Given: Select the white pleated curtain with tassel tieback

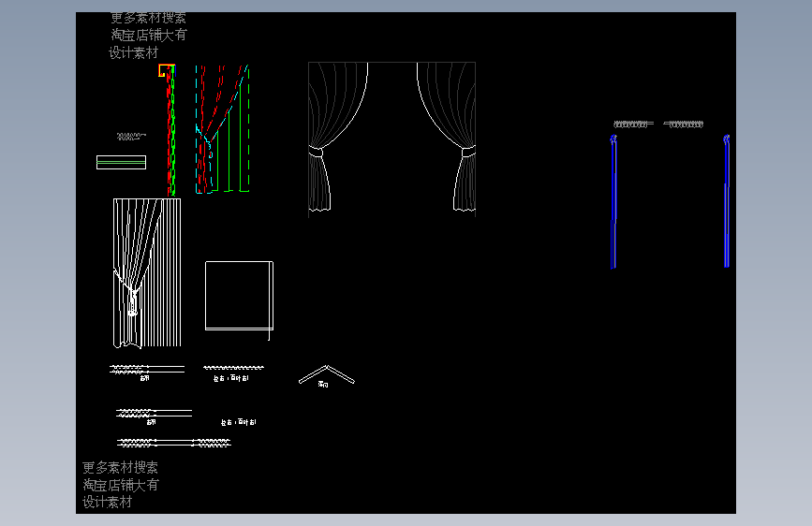Looking at the screenshot, I should [x=147, y=273].
